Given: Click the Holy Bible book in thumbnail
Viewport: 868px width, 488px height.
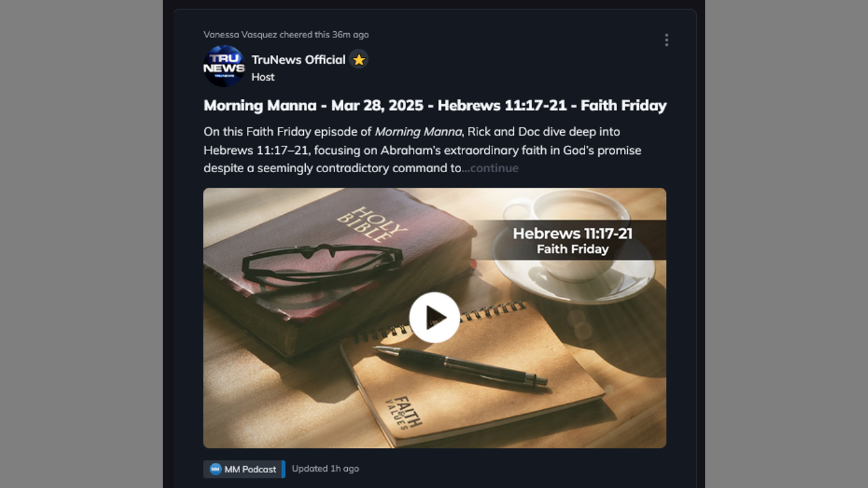Looking at the screenshot, I should point(339,271).
